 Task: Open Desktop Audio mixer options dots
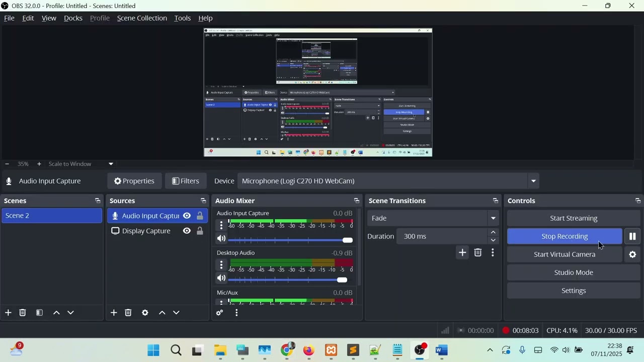221,264
